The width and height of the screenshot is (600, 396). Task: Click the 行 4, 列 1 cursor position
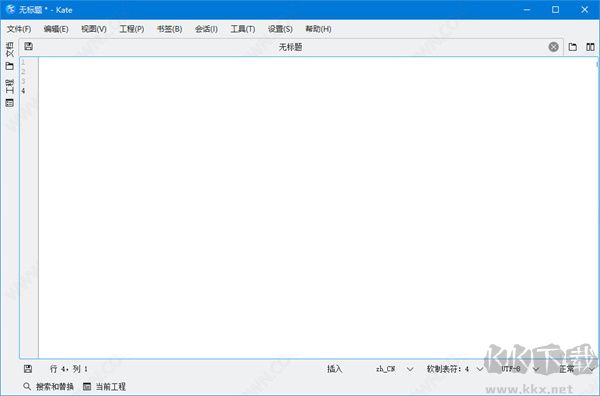(x=69, y=369)
